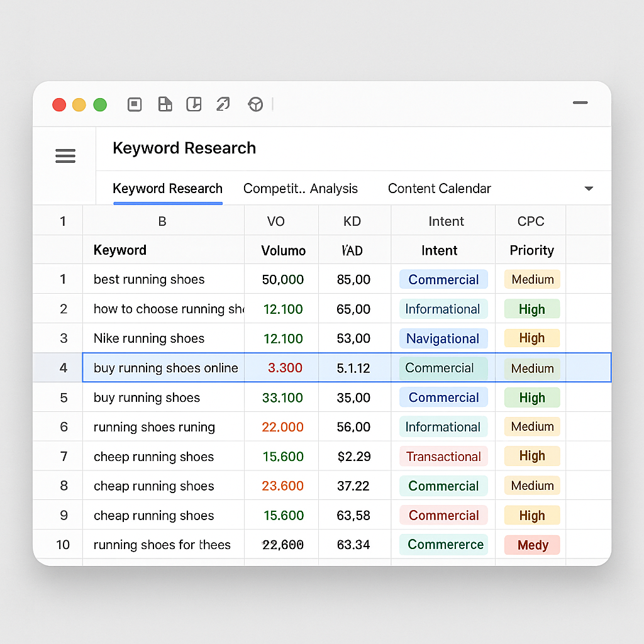644x644 pixels.
Task: Click the green zoom window button
Action: click(x=100, y=105)
